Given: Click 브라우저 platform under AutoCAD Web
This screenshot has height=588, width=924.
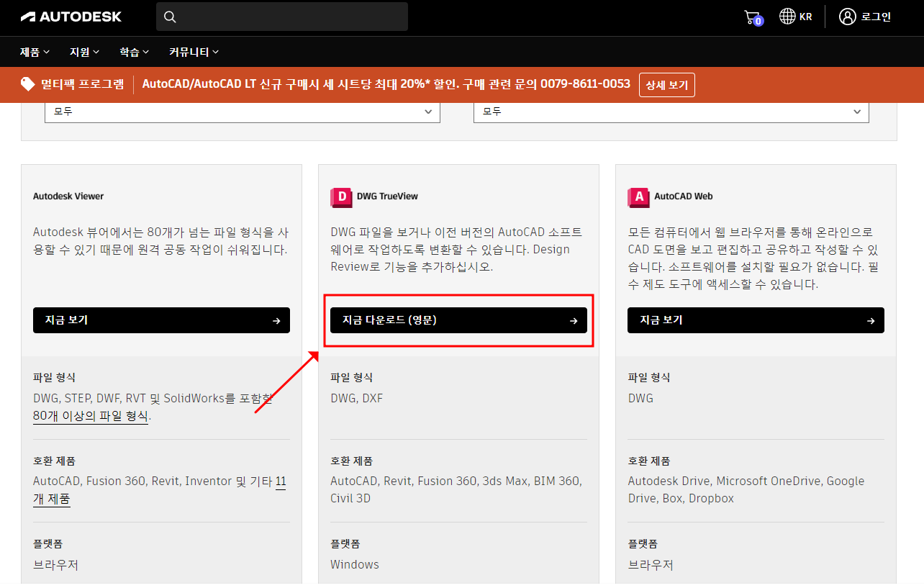Looking at the screenshot, I should [x=651, y=564].
